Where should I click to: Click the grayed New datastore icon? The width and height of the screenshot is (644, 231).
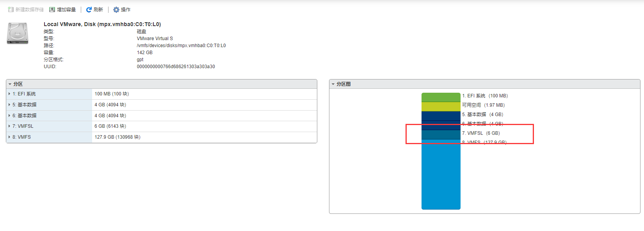[11, 9]
